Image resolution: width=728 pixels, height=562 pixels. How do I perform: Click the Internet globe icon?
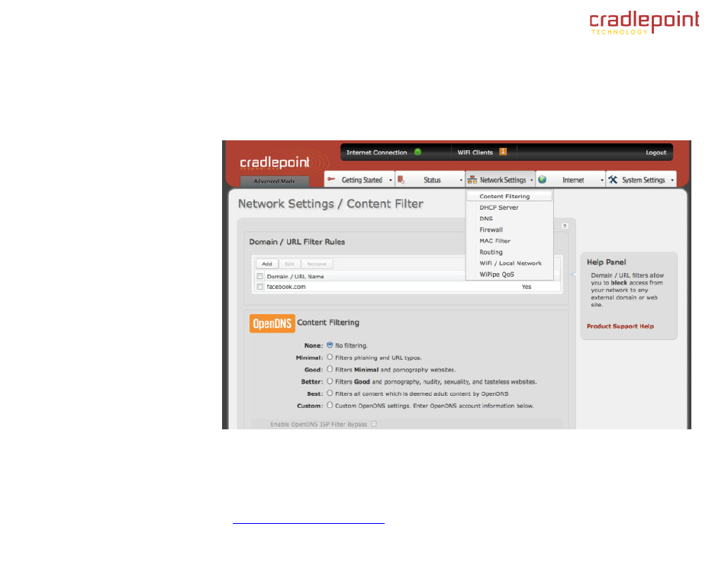pyautogui.click(x=543, y=180)
